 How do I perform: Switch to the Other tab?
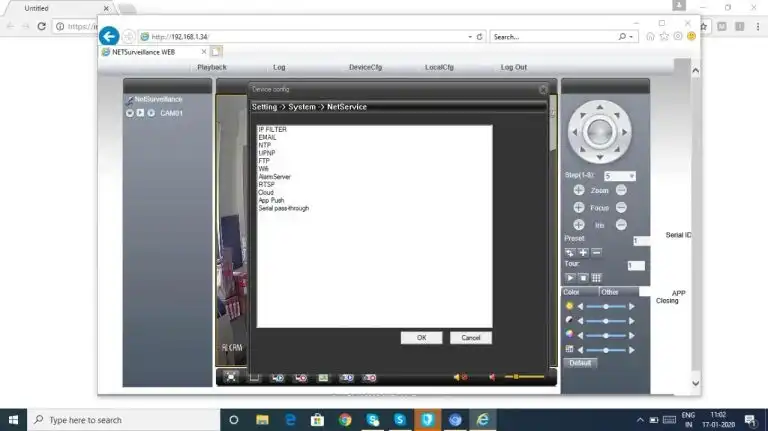click(x=611, y=292)
